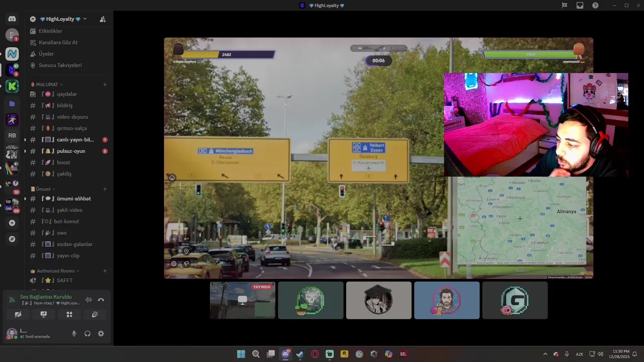Viewport: 644px width, 362px height.
Task: Add a server with plus icon
Action: click(x=12, y=223)
